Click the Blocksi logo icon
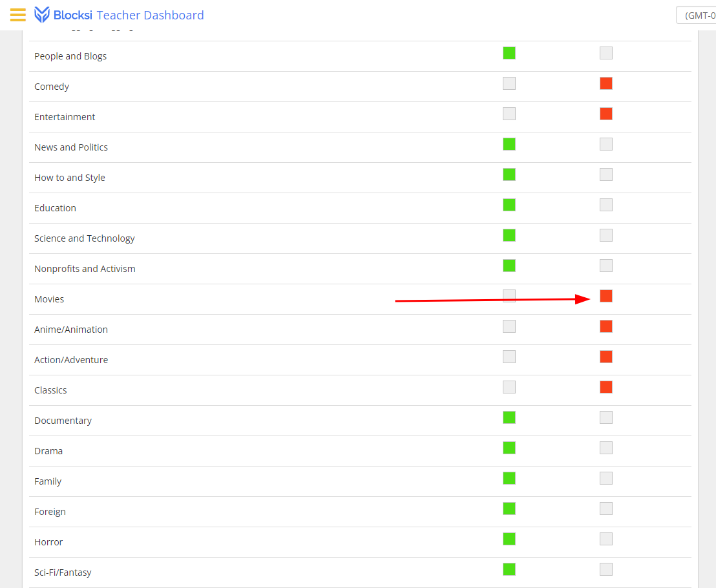The image size is (716, 588). (x=42, y=15)
